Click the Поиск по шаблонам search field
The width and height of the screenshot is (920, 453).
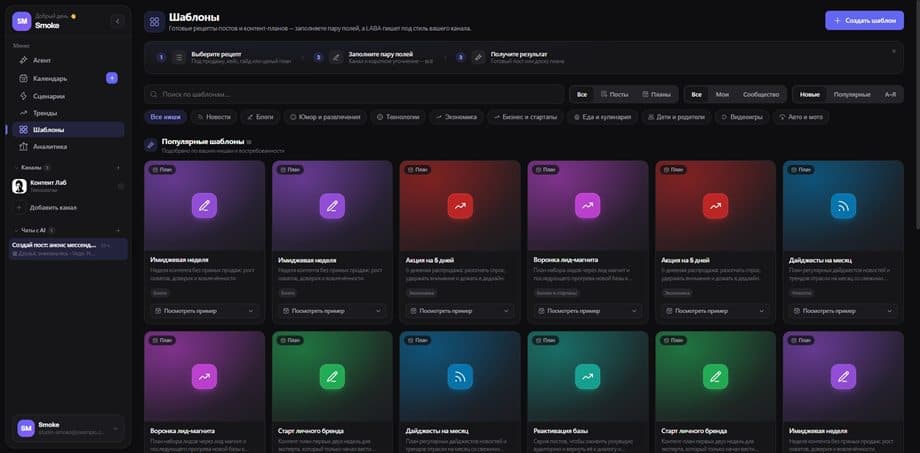click(x=354, y=94)
